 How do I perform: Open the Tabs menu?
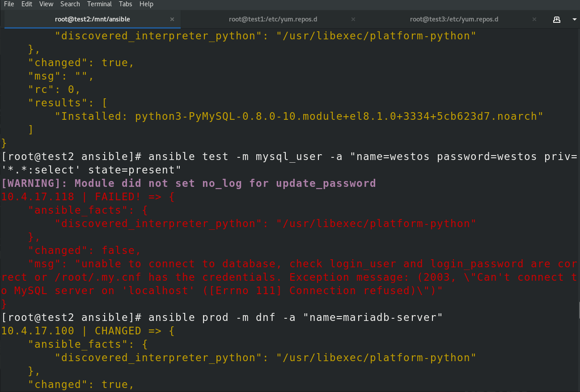tap(126, 4)
